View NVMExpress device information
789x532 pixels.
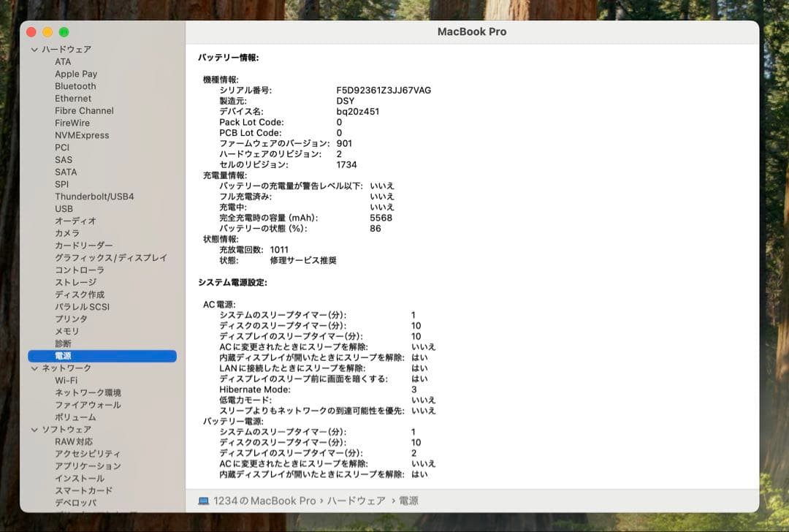(x=81, y=134)
